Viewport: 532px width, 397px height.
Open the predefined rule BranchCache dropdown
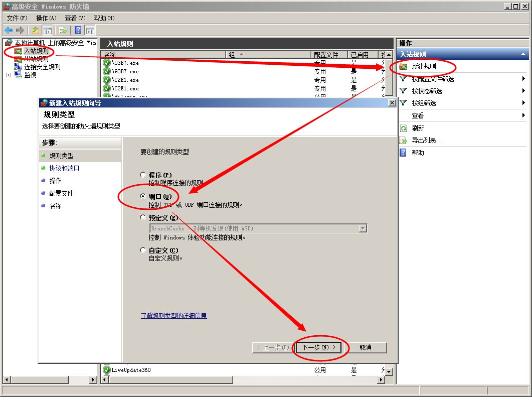tap(363, 228)
